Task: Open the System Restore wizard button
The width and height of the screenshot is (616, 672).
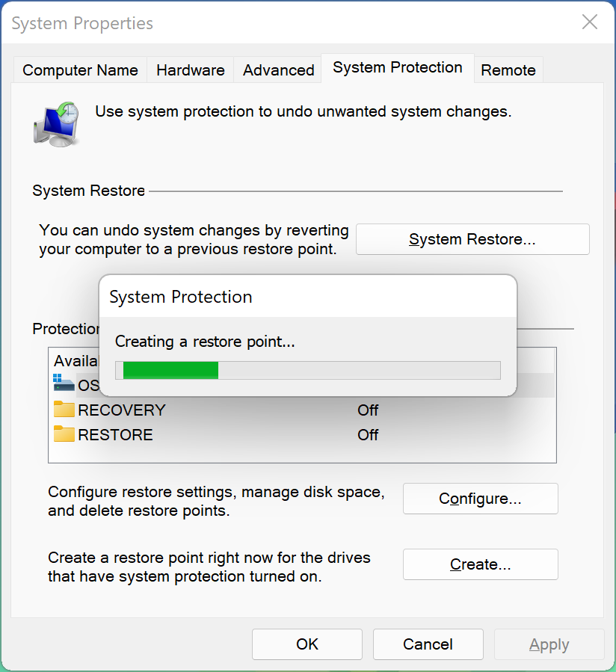Action: tap(472, 239)
